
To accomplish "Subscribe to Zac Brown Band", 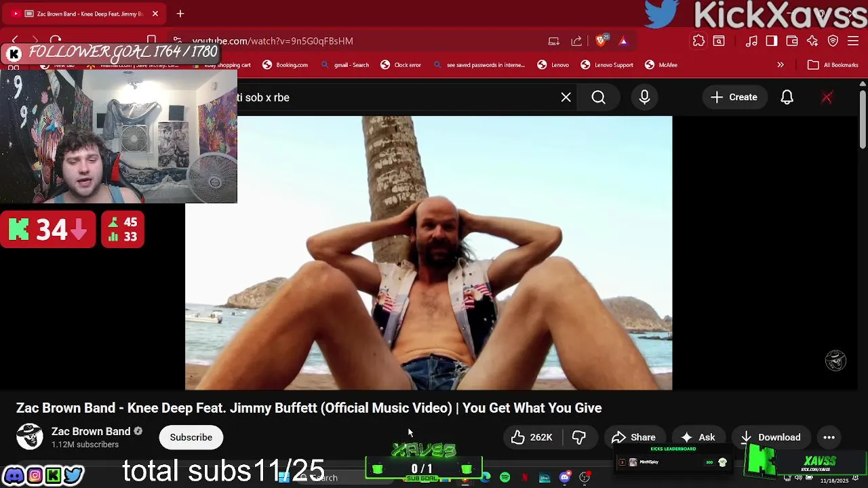I will [x=191, y=437].
